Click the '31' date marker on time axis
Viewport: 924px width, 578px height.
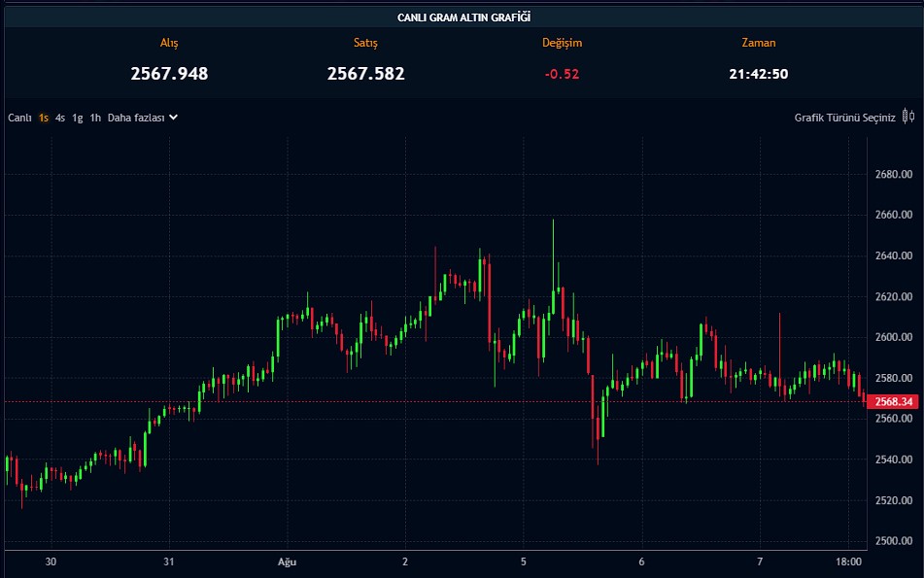[x=169, y=561]
